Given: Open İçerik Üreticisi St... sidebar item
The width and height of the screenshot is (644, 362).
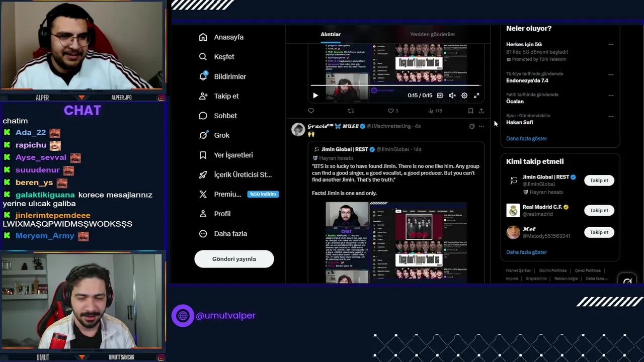Looking at the screenshot, I should point(235,174).
